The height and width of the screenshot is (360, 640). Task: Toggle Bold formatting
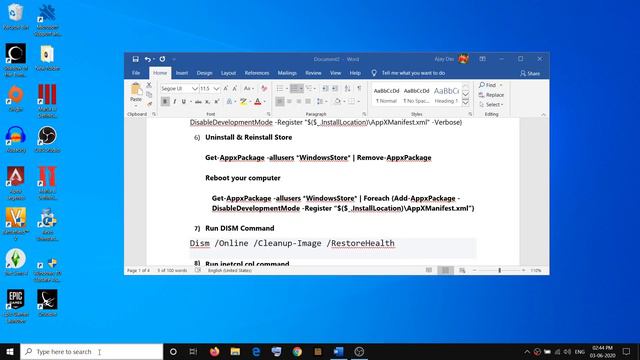pos(165,101)
